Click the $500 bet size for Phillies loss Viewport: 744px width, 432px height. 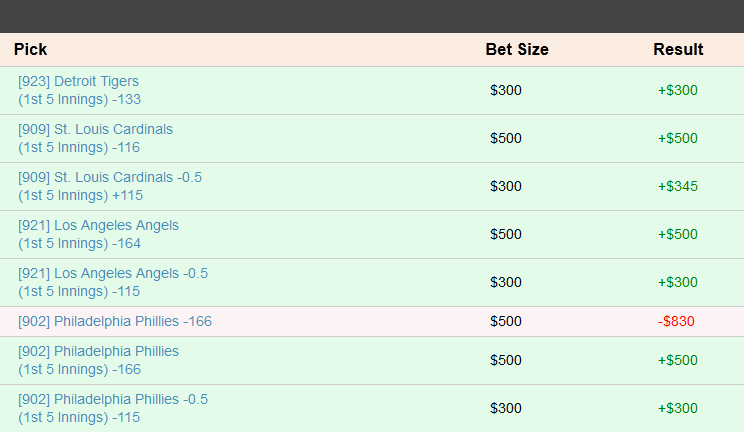[x=506, y=321]
